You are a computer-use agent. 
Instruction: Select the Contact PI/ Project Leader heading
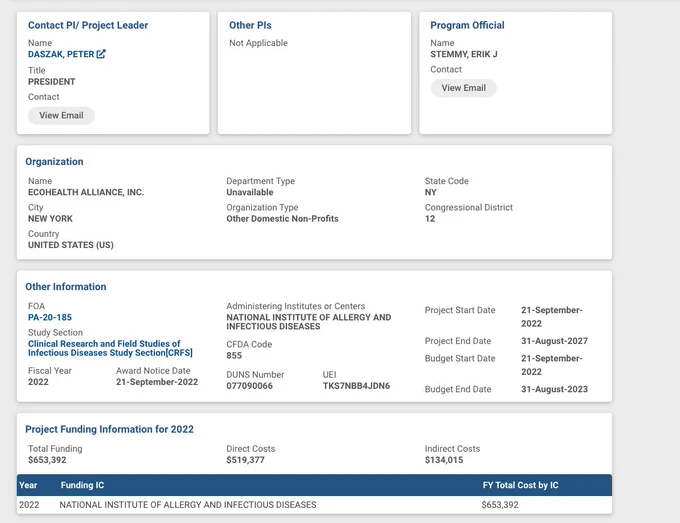88,25
